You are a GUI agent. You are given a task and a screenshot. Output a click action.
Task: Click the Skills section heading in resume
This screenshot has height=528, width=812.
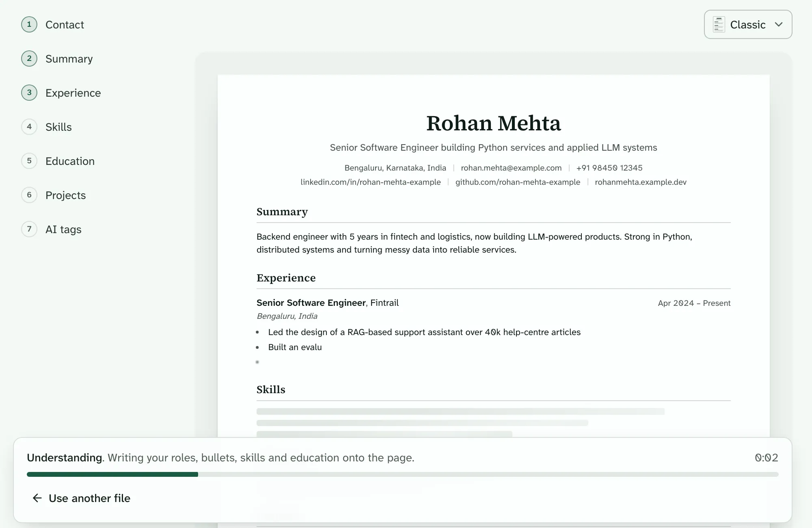click(x=271, y=390)
